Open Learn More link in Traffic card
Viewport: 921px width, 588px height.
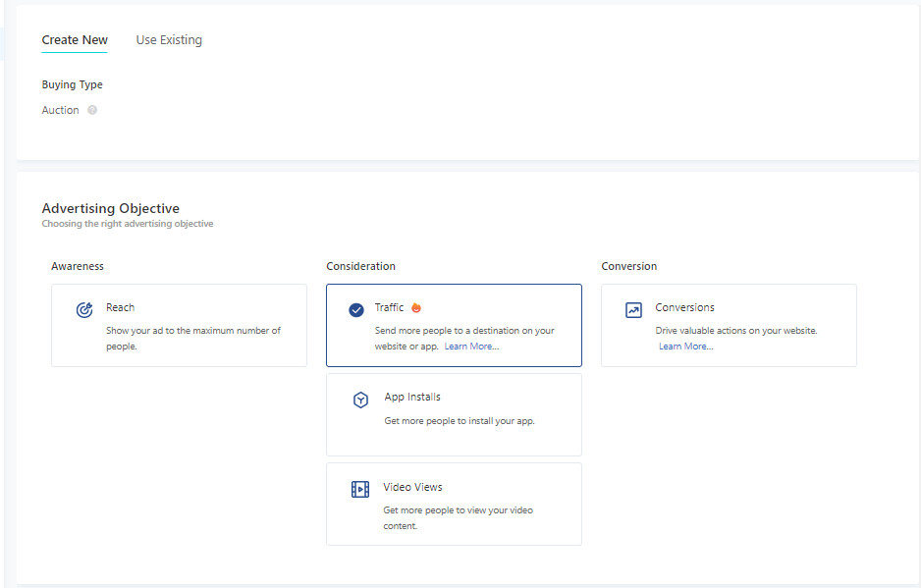[471, 347]
